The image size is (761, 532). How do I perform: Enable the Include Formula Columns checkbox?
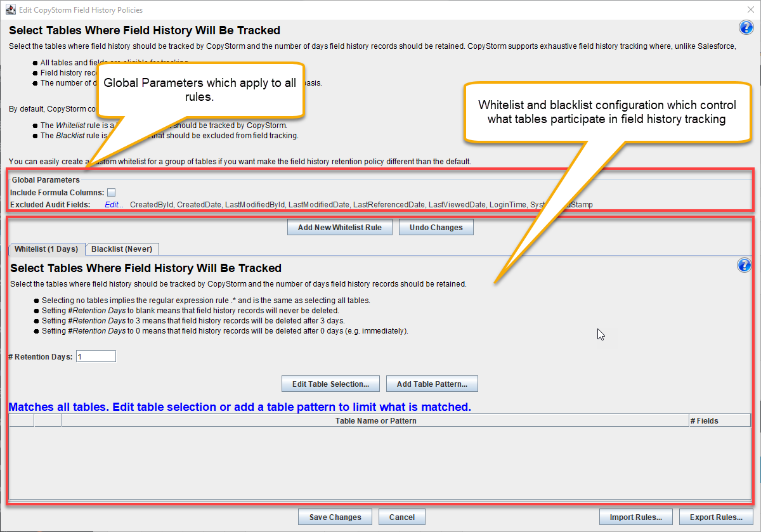coord(111,192)
